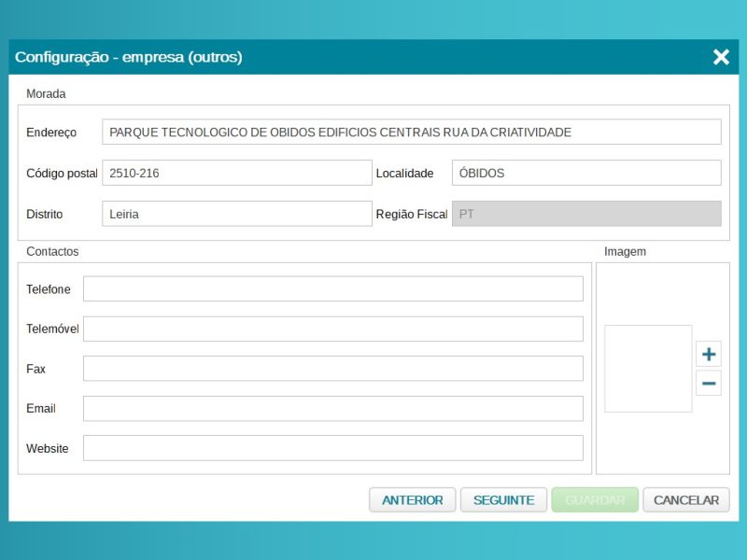The width and height of the screenshot is (747, 560).
Task: Click the empty company image preview box
Action: tap(648, 369)
